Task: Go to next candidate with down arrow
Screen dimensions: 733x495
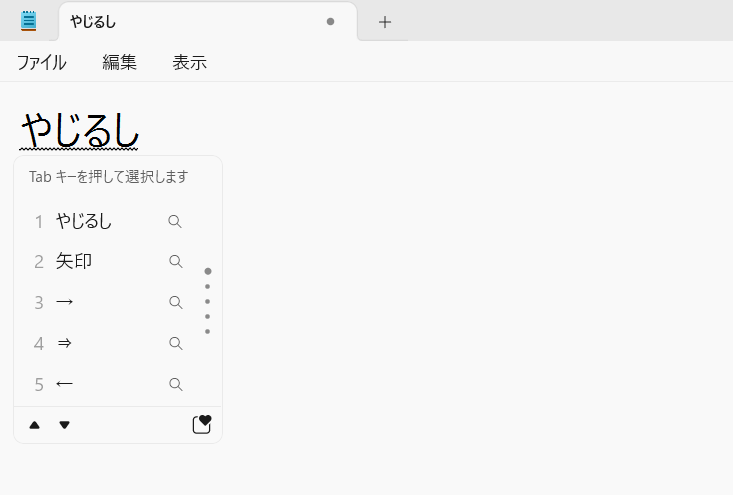Action: click(65, 425)
